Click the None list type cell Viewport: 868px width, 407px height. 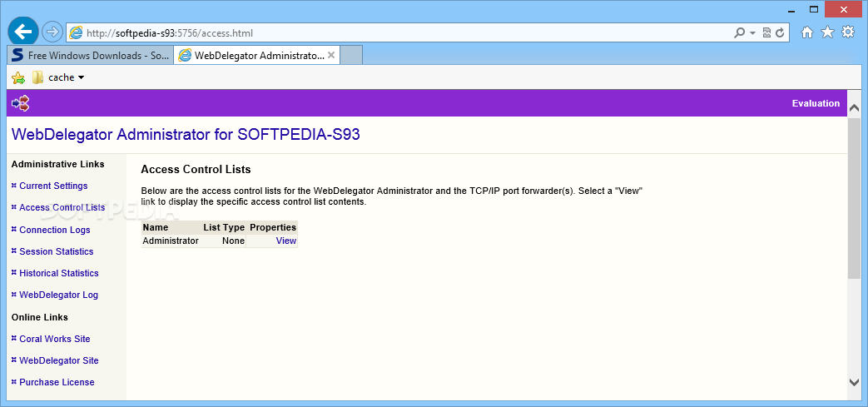(x=234, y=241)
